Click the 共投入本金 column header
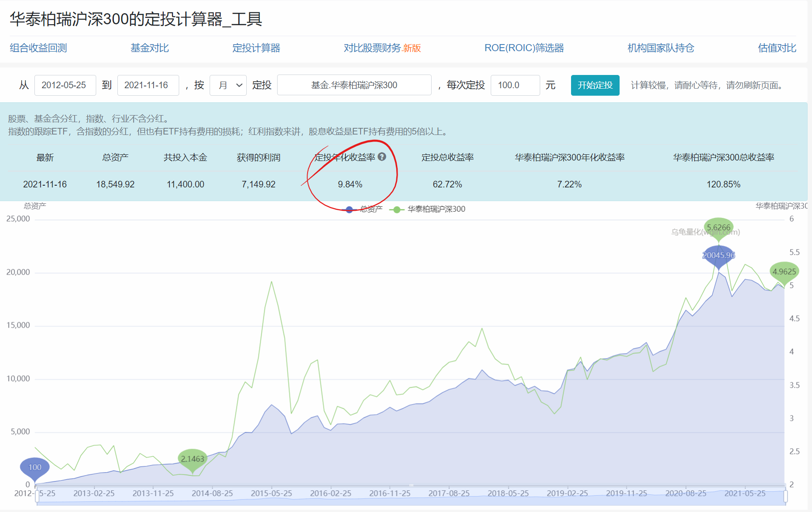Viewport: 812px width, 512px height. (x=185, y=157)
